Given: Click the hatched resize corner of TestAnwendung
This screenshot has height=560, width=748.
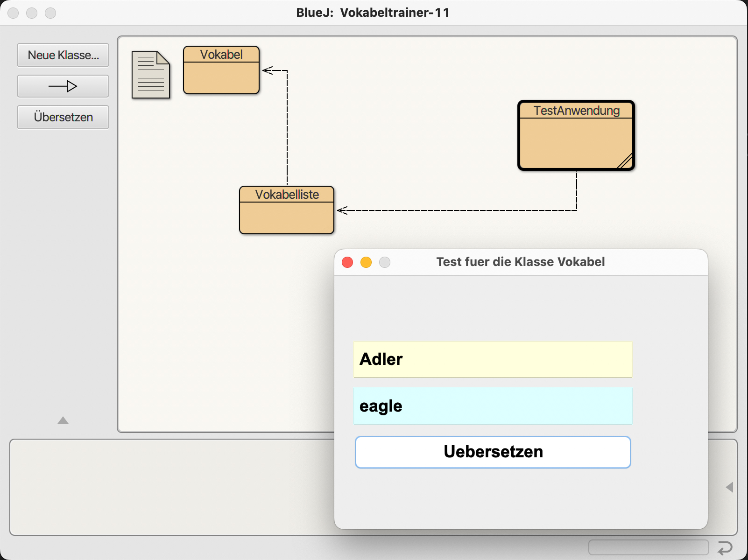Looking at the screenshot, I should (x=626, y=161).
